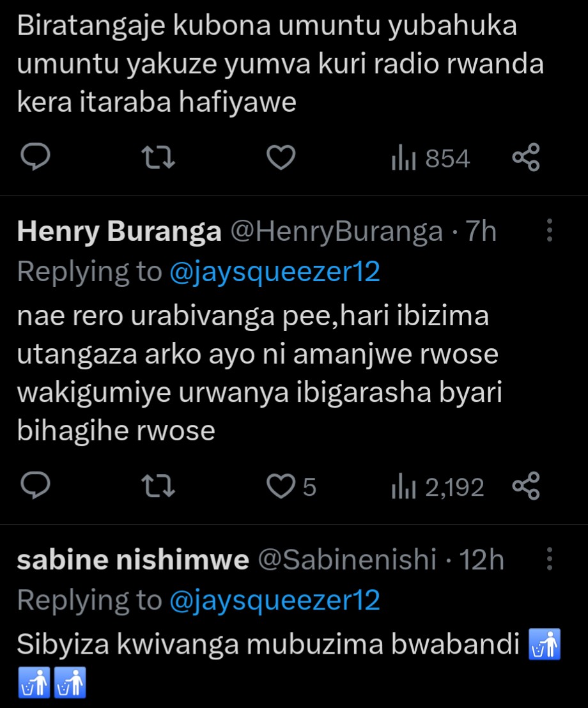View analytics showing 854 views
Screen dimensions: 588x708
pyautogui.click(x=430, y=158)
